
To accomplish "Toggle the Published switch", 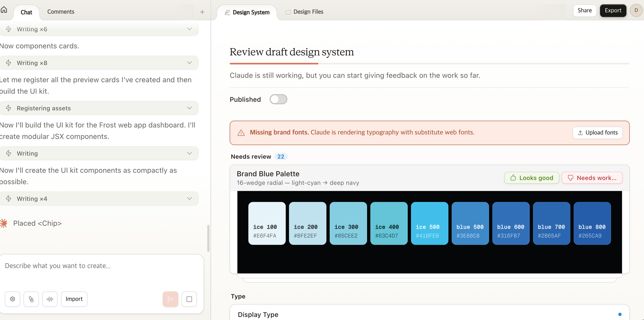I will click(279, 99).
